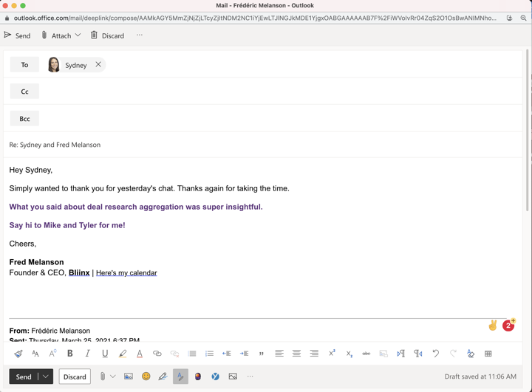Align the text left
The width and height of the screenshot is (532, 392).
click(279, 354)
